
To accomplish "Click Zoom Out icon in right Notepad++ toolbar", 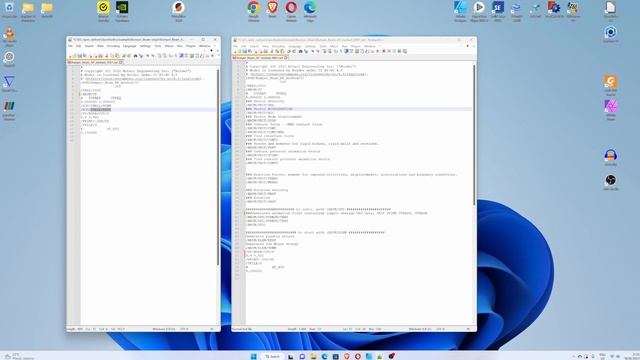I will point(318,51).
